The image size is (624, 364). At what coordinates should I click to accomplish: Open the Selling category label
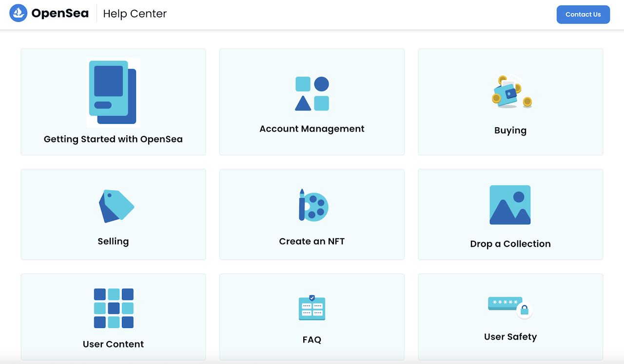point(113,241)
